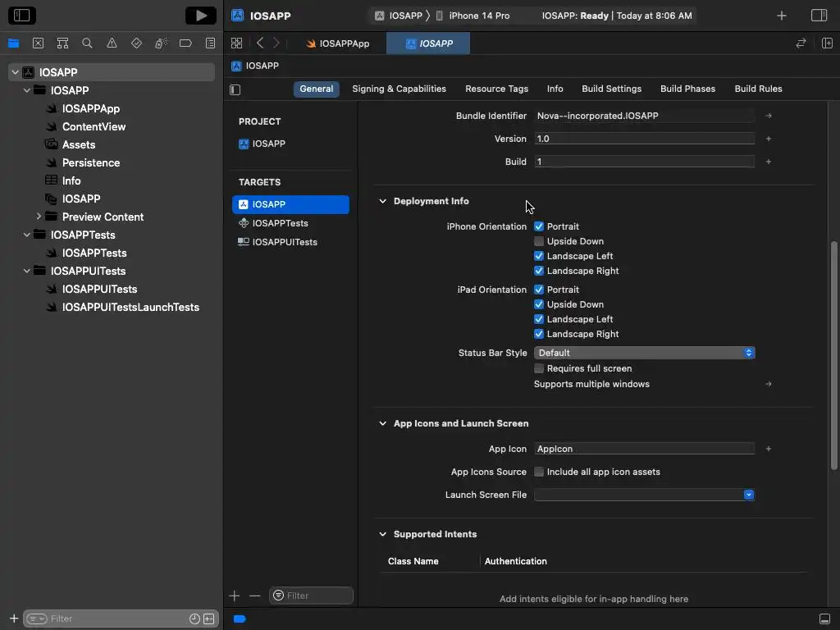840x630 pixels.
Task: Uncheck iPad Upside Down orientation
Action: [x=539, y=304]
